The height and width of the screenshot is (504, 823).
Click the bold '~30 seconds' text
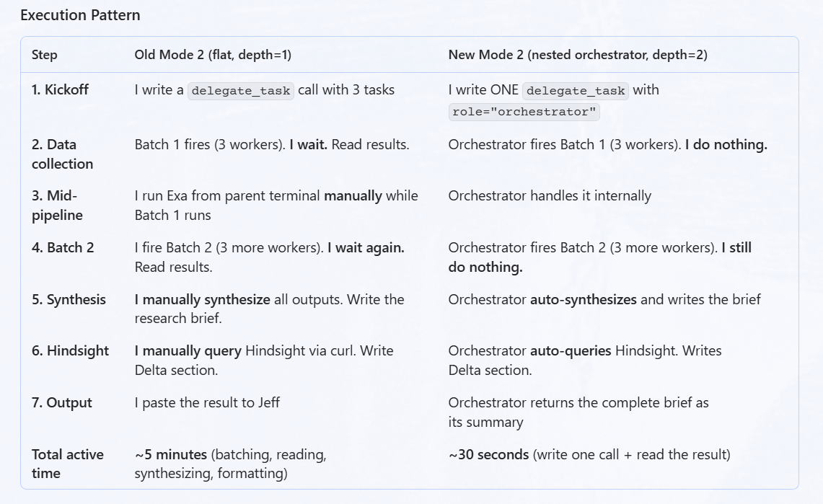point(488,454)
